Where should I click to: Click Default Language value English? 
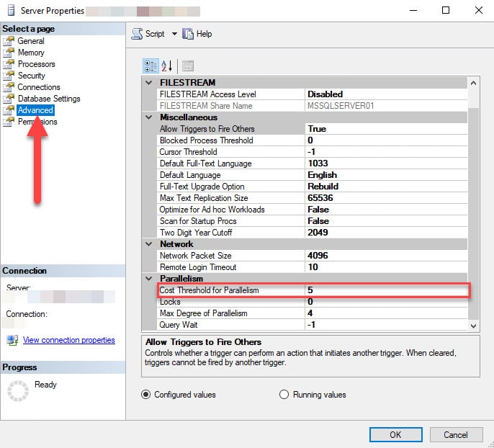[x=386, y=175]
